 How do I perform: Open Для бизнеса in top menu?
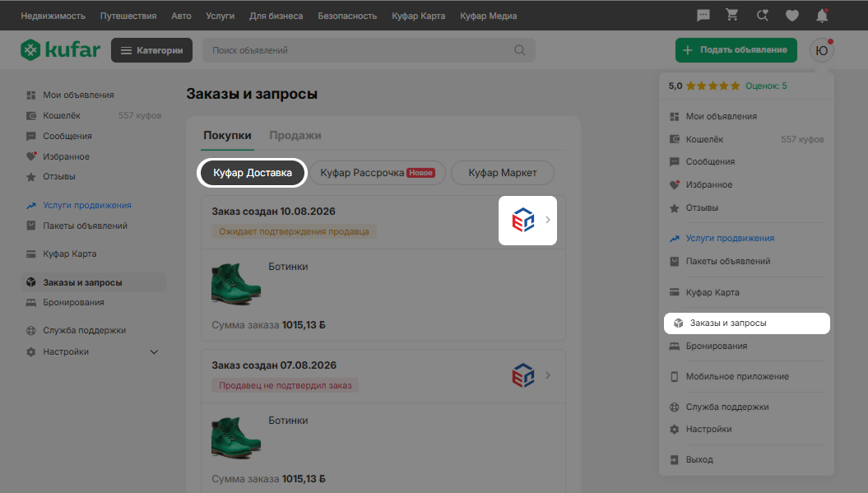pos(276,16)
